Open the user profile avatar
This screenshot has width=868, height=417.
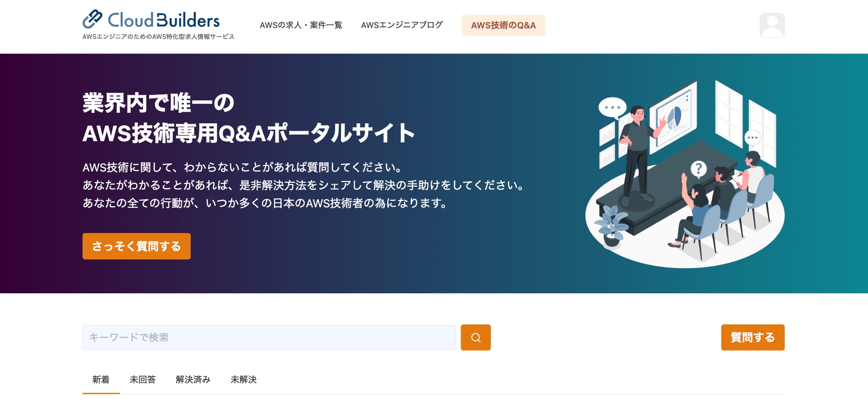click(772, 25)
